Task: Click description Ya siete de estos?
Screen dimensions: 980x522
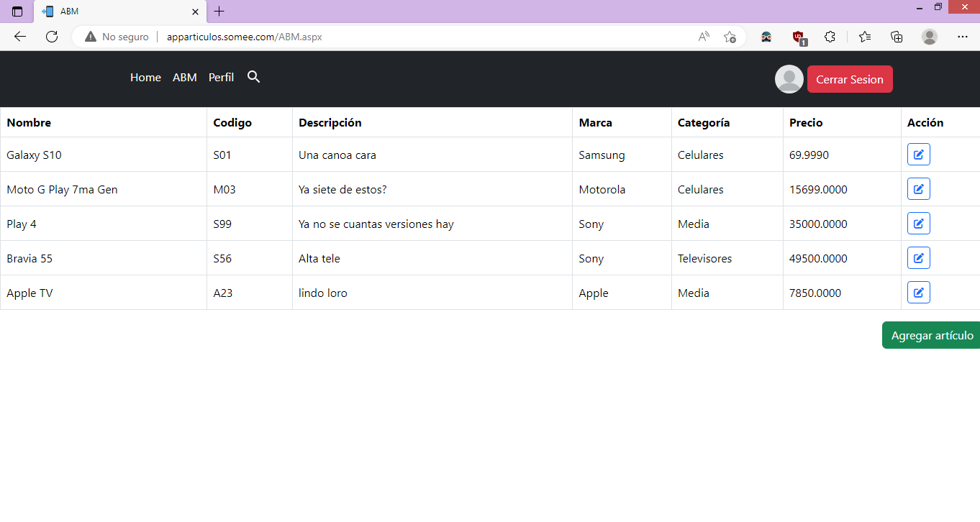Action: pos(341,189)
